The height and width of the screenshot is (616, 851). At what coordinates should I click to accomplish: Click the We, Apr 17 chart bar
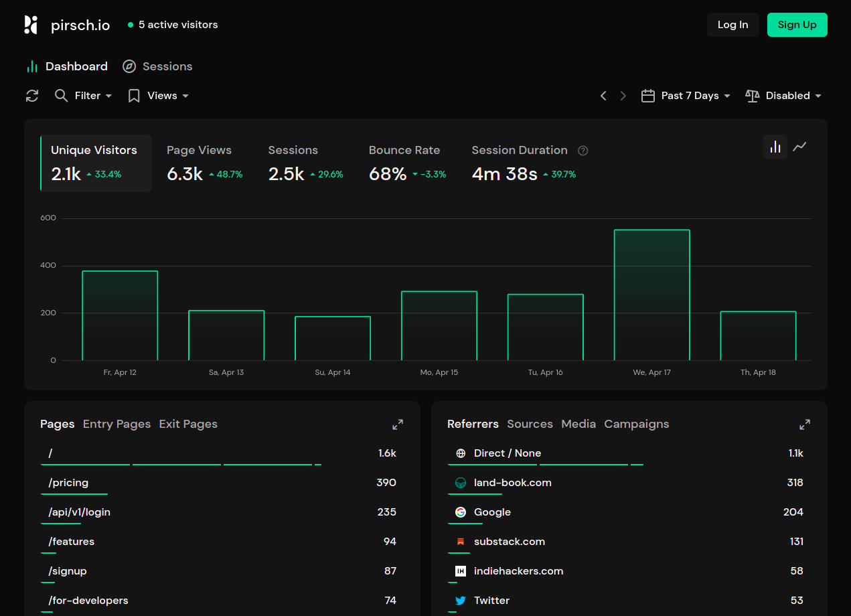click(x=651, y=295)
